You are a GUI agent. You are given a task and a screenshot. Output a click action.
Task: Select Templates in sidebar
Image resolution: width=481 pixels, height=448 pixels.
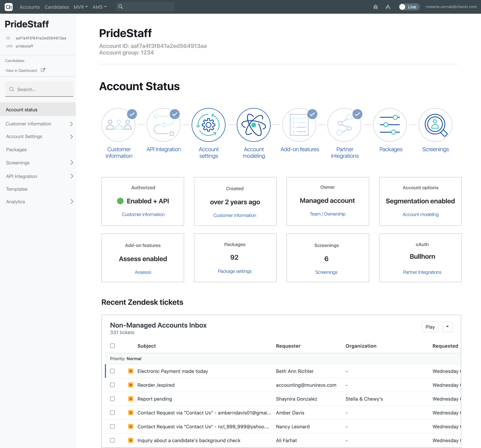17,189
